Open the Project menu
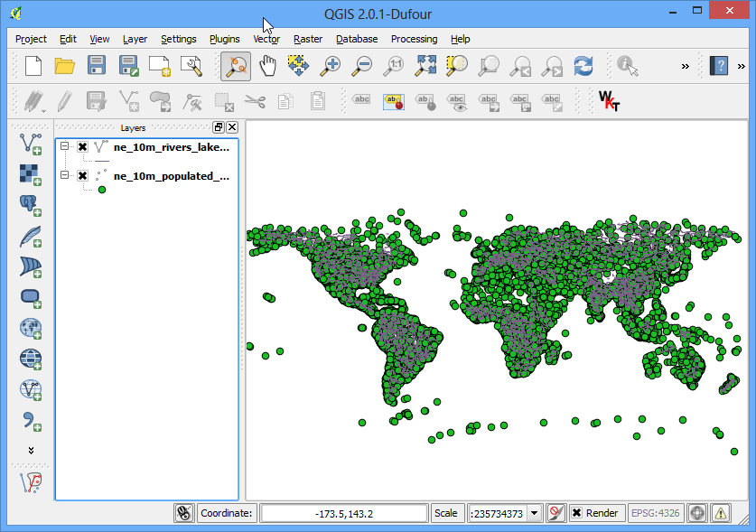 (x=31, y=39)
